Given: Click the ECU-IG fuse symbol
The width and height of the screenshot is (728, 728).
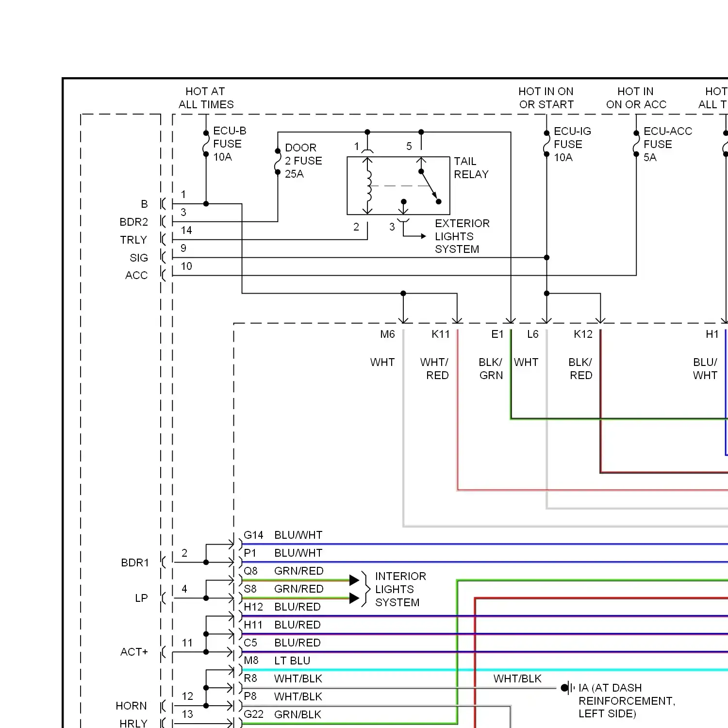Looking at the screenshot, I should pyautogui.click(x=546, y=144).
